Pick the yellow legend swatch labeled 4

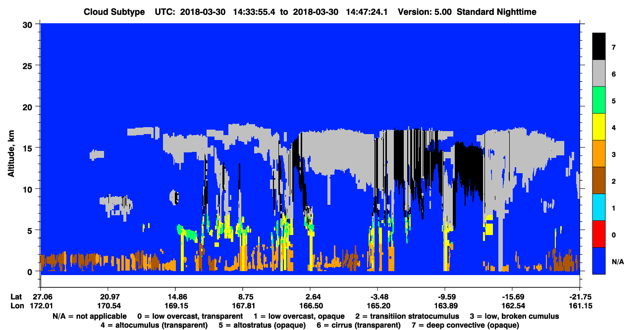pyautogui.click(x=599, y=127)
